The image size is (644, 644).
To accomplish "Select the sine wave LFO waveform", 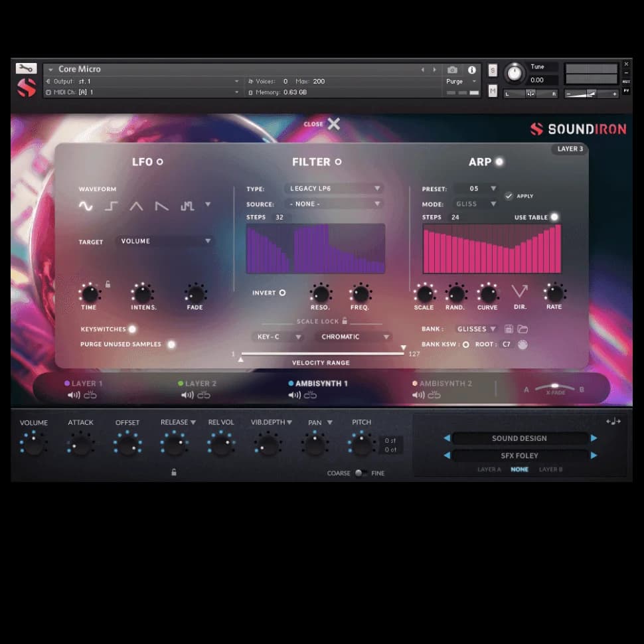I will [86, 206].
